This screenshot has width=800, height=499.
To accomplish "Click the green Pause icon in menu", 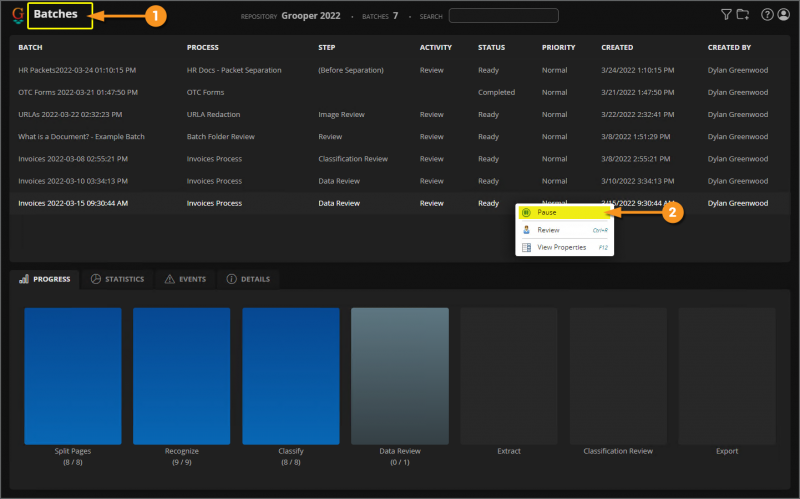I will click(x=526, y=212).
